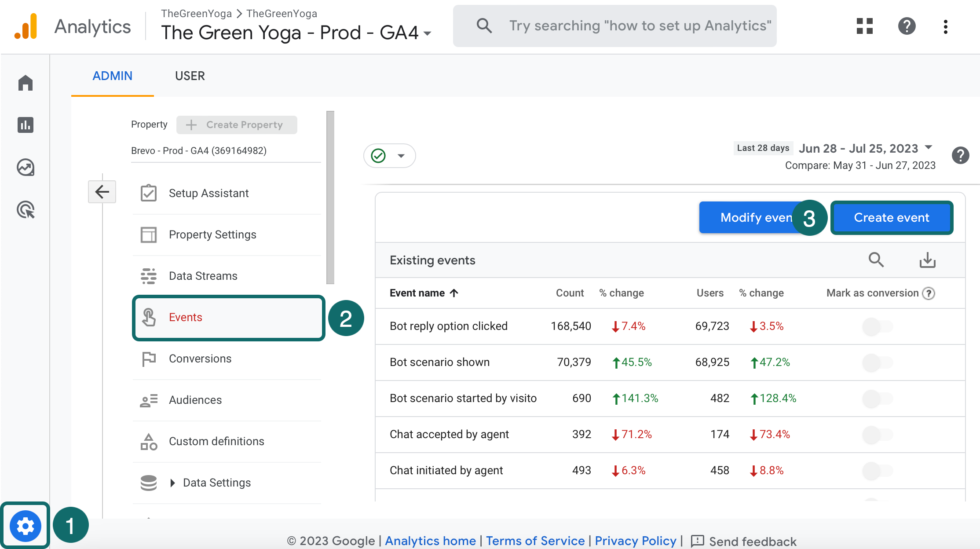Download the existing events table
980x549 pixels.
coord(927,260)
